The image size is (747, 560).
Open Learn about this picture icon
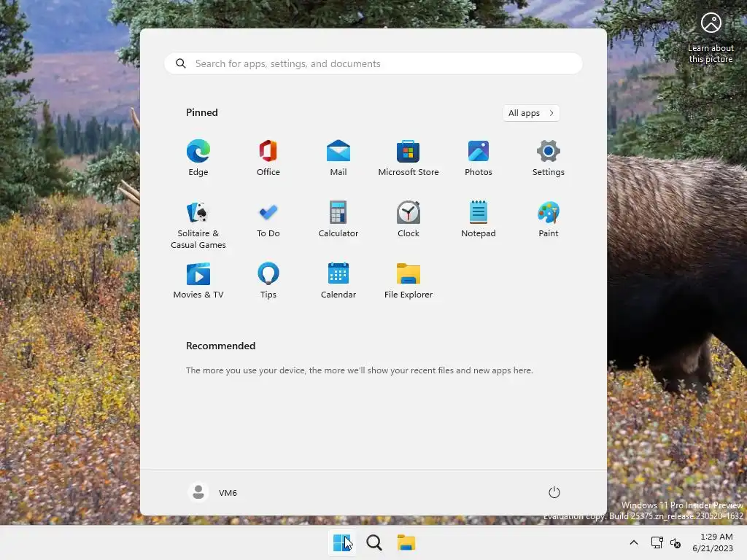pos(711,38)
